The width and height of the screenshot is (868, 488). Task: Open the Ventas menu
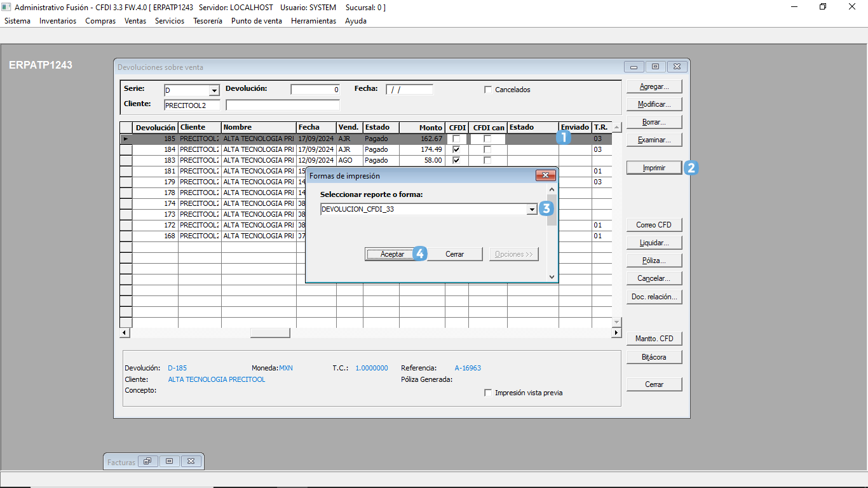coord(135,21)
